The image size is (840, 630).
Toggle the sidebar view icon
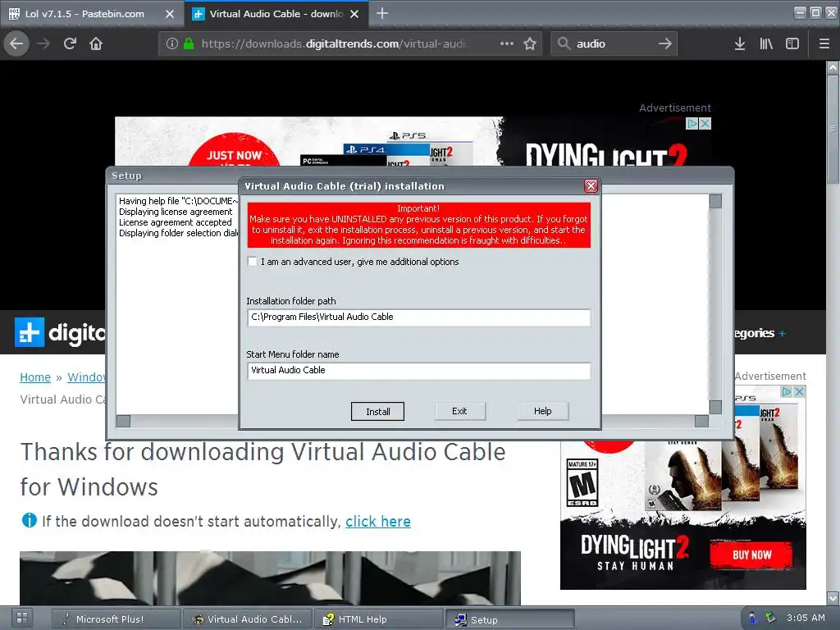(792, 43)
